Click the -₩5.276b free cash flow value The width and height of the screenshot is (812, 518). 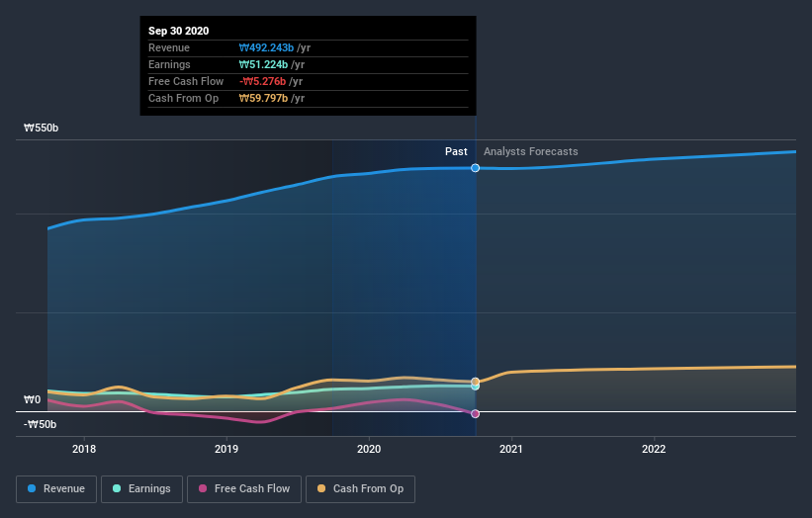coord(262,81)
